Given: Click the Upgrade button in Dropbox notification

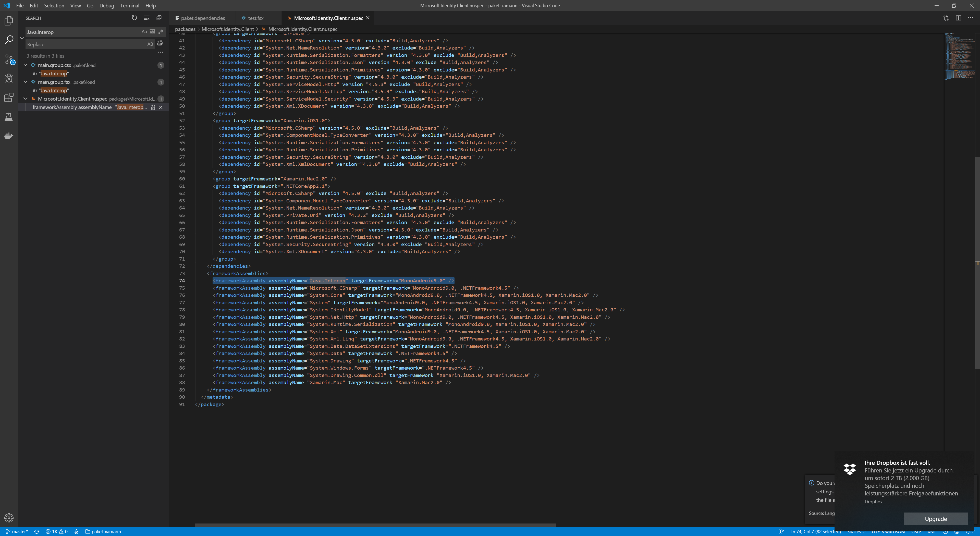Looking at the screenshot, I should tap(936, 519).
